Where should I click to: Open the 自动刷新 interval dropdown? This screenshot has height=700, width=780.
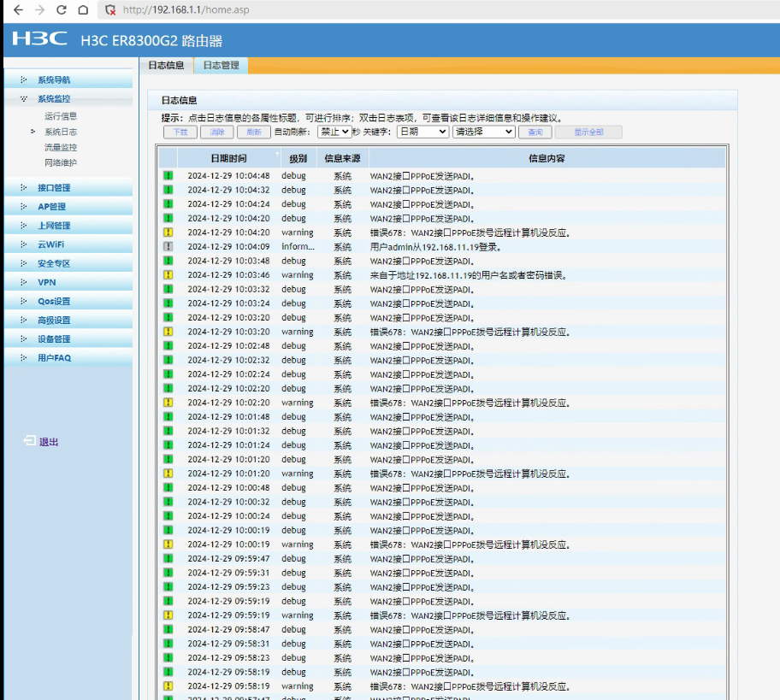(334, 132)
